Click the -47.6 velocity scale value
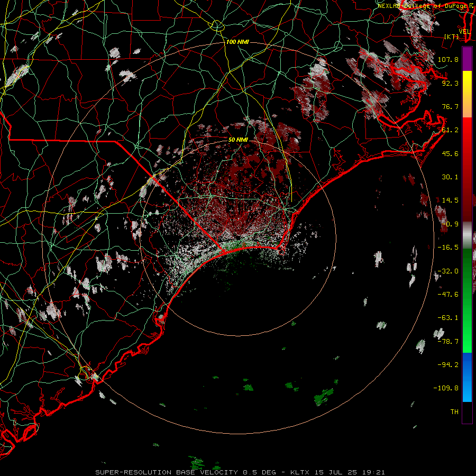 click(x=448, y=295)
